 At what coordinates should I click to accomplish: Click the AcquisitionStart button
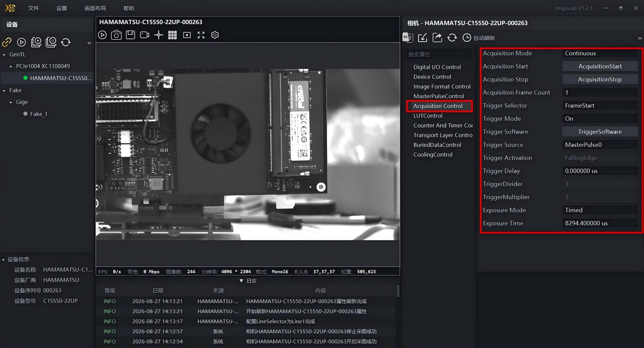(600, 66)
